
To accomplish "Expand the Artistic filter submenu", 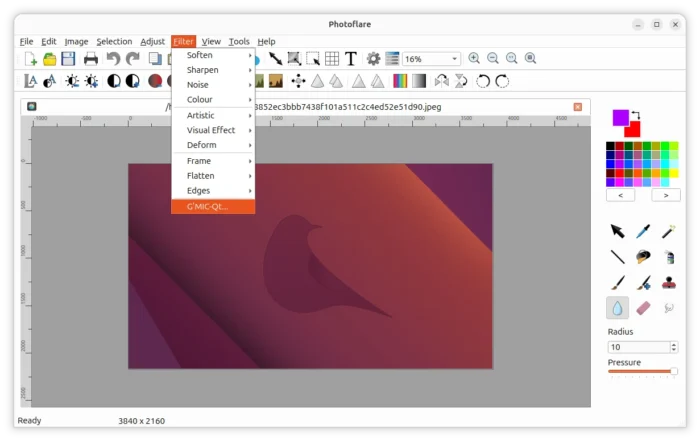I will 213,115.
